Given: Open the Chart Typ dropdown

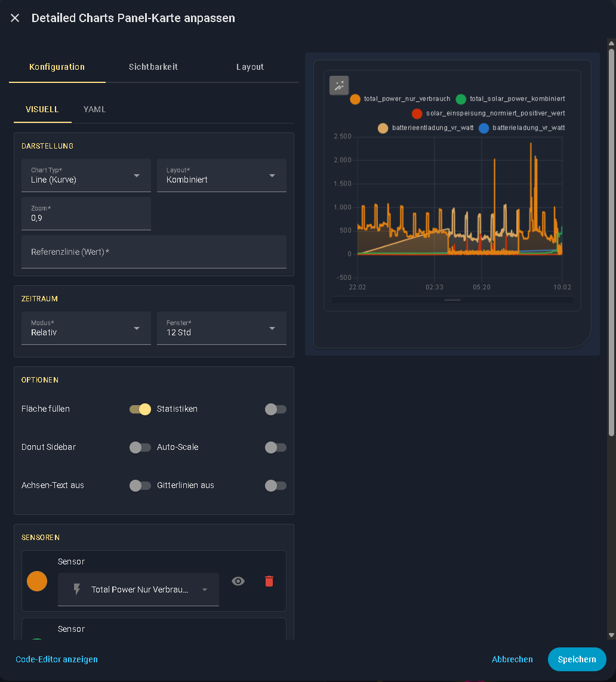Looking at the screenshot, I should pyautogui.click(x=86, y=175).
